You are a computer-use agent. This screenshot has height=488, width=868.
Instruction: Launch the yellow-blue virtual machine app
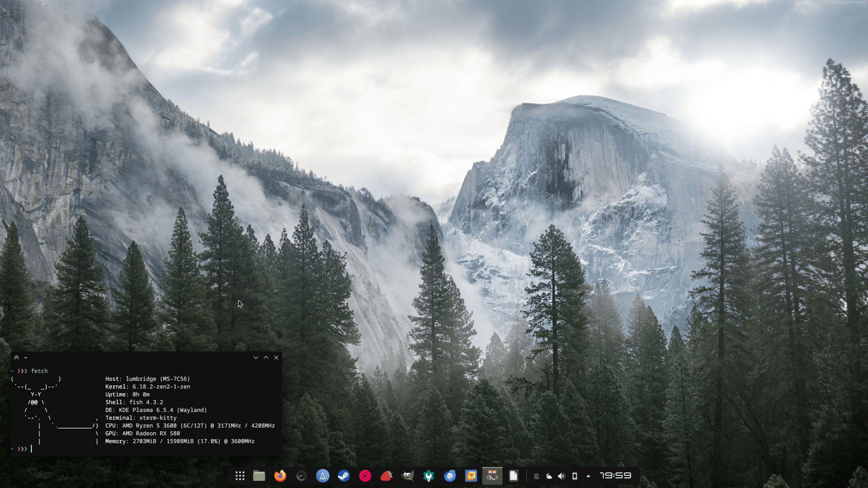pos(471,476)
